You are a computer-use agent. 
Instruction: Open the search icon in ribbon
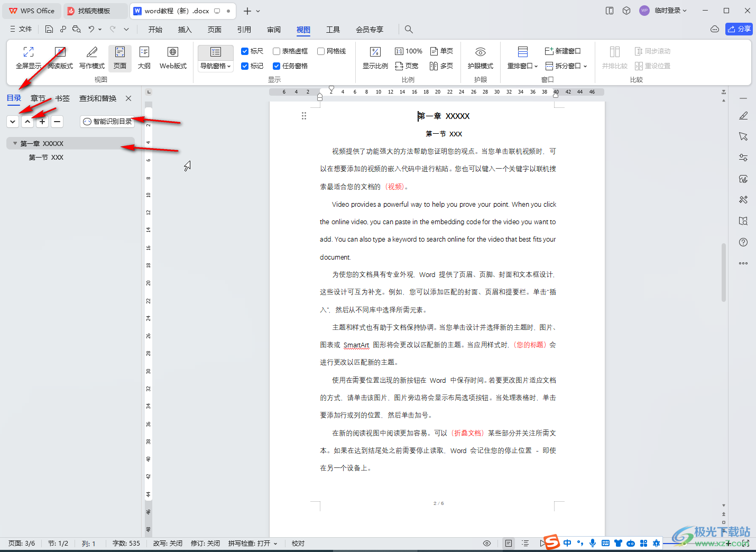(409, 30)
